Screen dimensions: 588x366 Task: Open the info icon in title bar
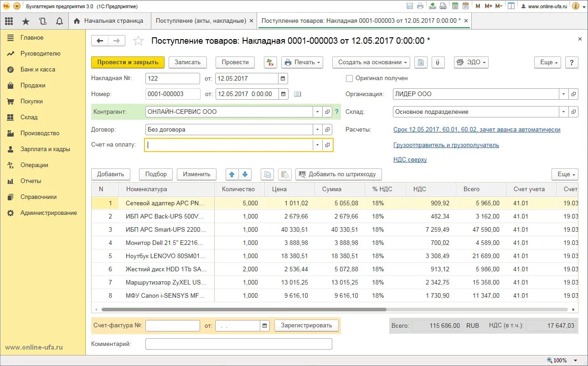575,6
